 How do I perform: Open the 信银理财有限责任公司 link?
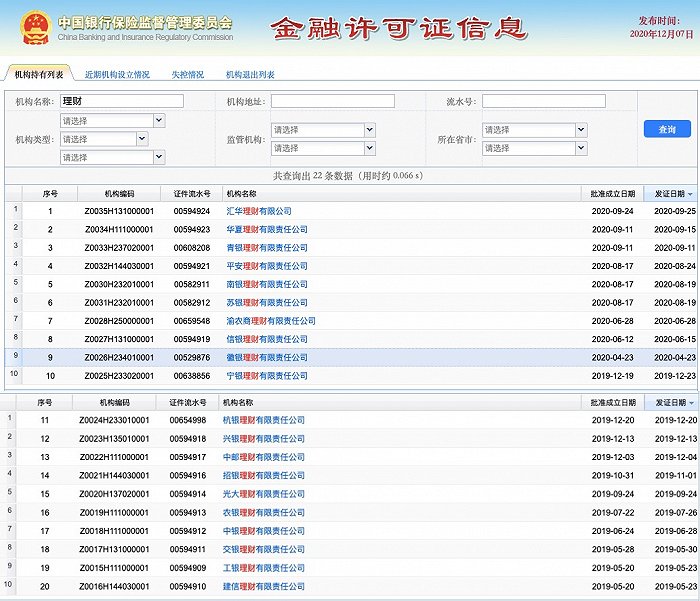coord(267,339)
